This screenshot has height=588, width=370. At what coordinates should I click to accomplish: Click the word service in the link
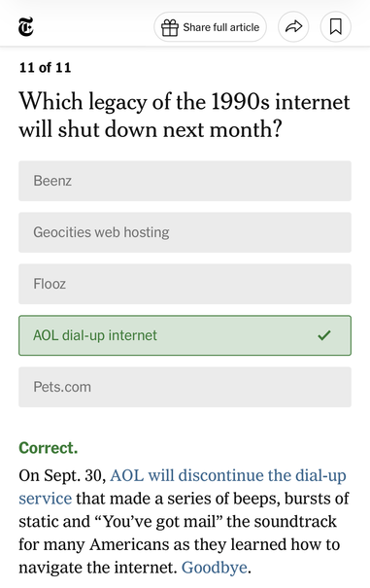[x=45, y=499]
